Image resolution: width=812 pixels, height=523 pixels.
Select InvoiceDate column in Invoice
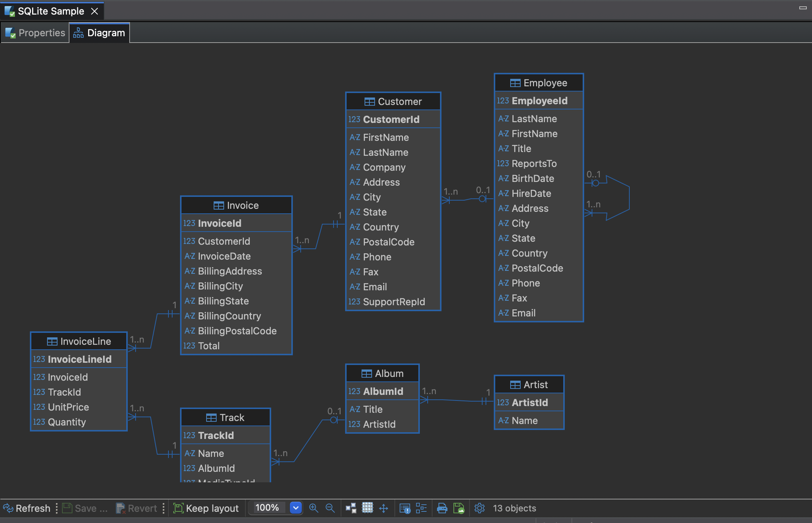[236, 256]
